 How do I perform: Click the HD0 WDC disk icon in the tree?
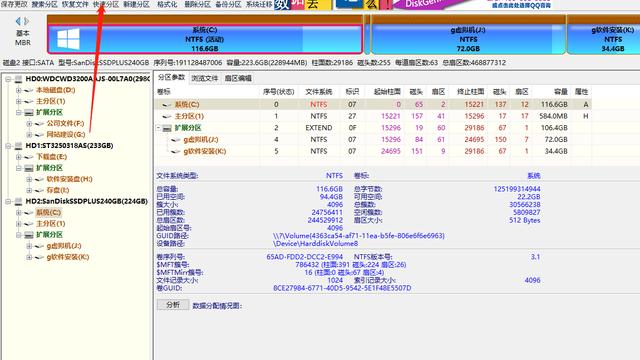click(x=18, y=79)
